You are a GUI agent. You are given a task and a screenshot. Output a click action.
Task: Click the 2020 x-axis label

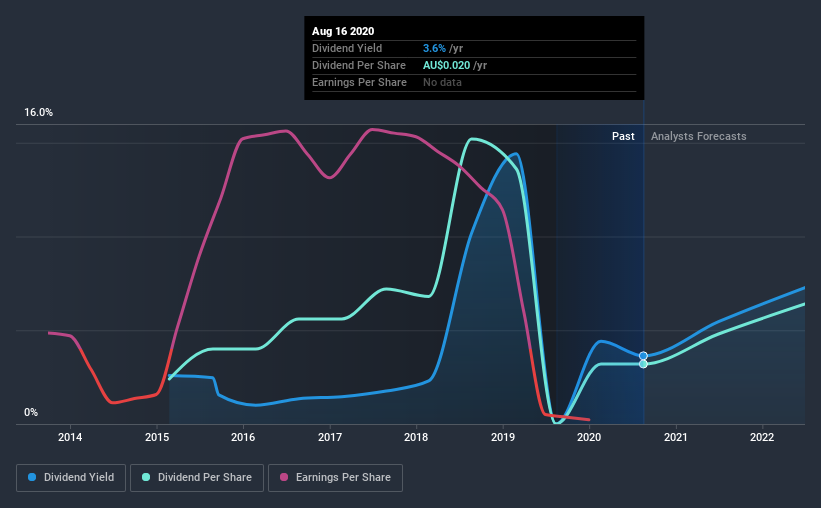589,437
